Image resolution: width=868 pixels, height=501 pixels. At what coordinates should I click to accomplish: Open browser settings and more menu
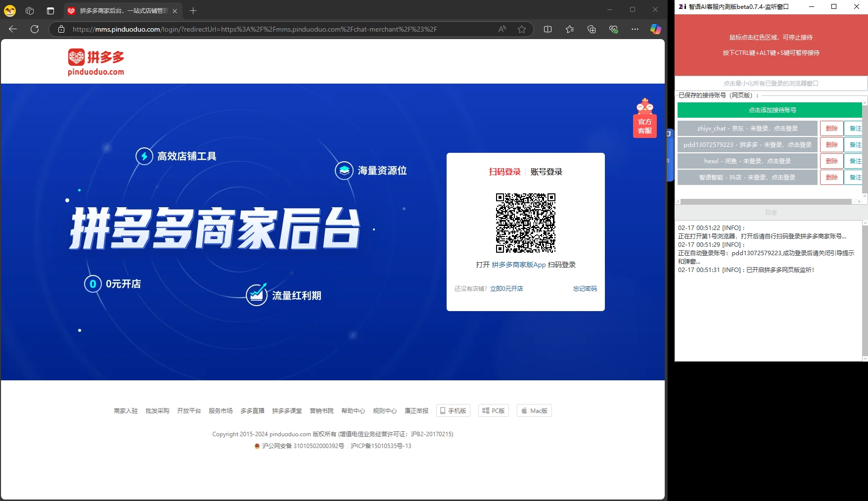(x=635, y=29)
